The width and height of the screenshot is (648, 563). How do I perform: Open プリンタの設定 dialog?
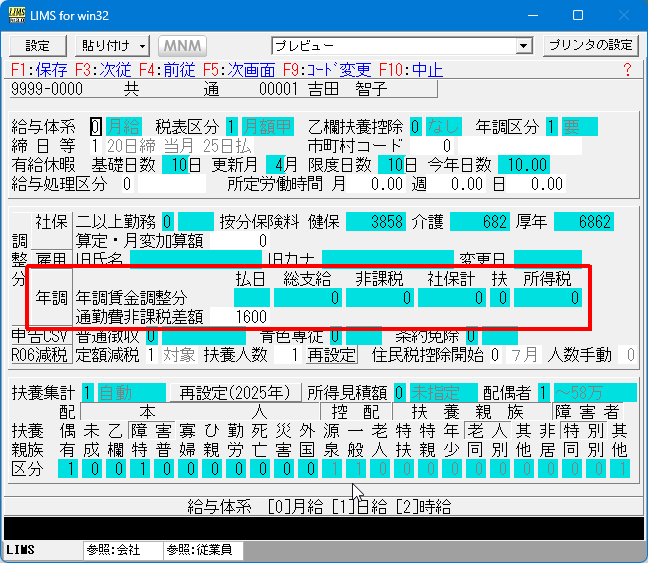click(x=590, y=46)
